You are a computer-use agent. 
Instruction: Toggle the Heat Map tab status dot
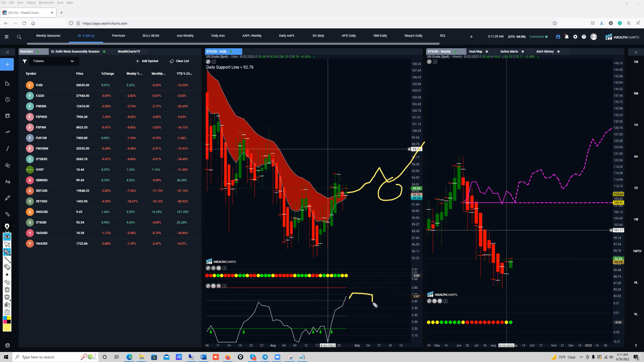click(487, 52)
